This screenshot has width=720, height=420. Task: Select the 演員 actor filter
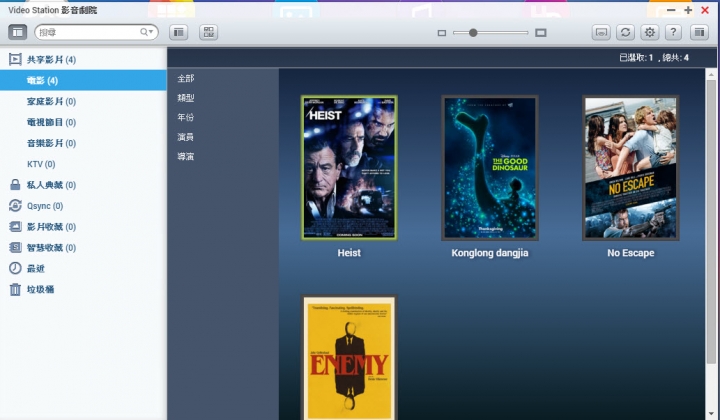click(x=186, y=137)
